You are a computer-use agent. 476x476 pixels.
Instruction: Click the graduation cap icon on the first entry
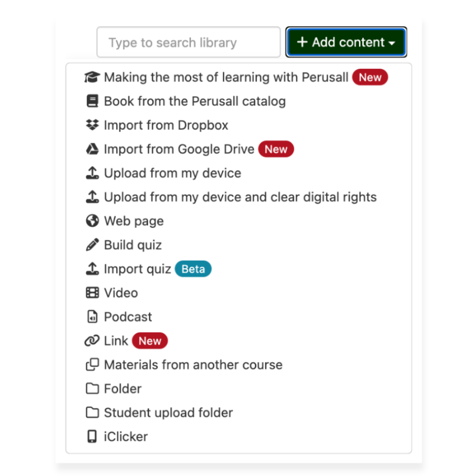(93, 77)
